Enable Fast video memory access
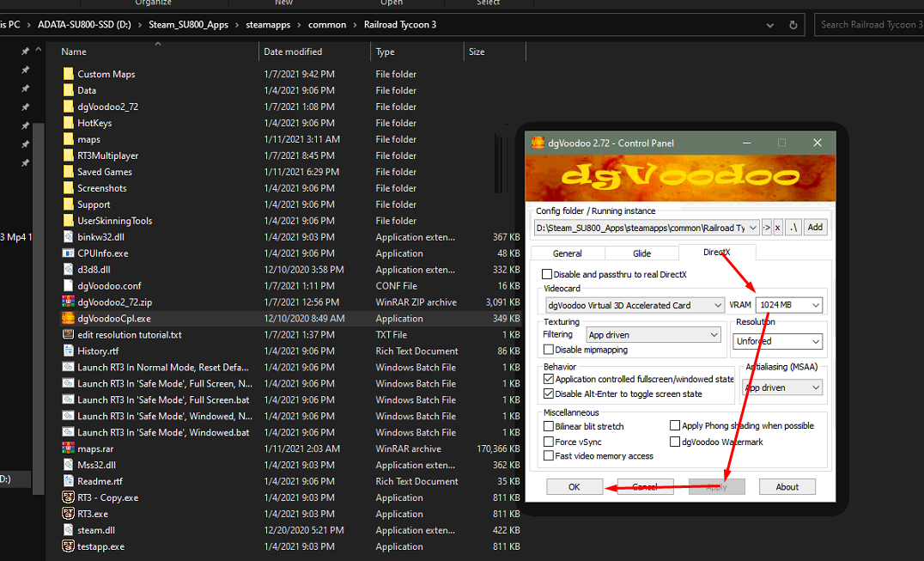This screenshot has height=561, width=924. click(549, 455)
